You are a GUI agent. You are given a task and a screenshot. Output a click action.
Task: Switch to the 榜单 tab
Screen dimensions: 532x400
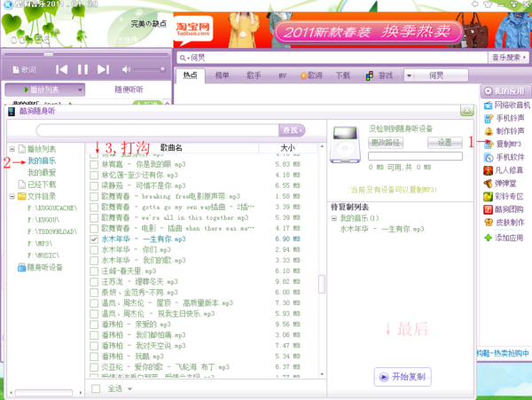(222, 75)
